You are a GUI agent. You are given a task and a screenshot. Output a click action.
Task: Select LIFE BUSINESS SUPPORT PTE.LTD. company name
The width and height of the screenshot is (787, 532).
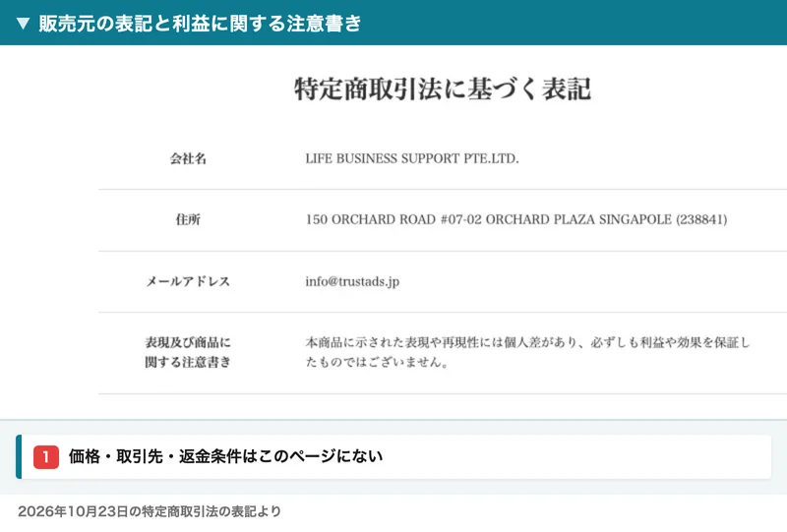click(412, 158)
